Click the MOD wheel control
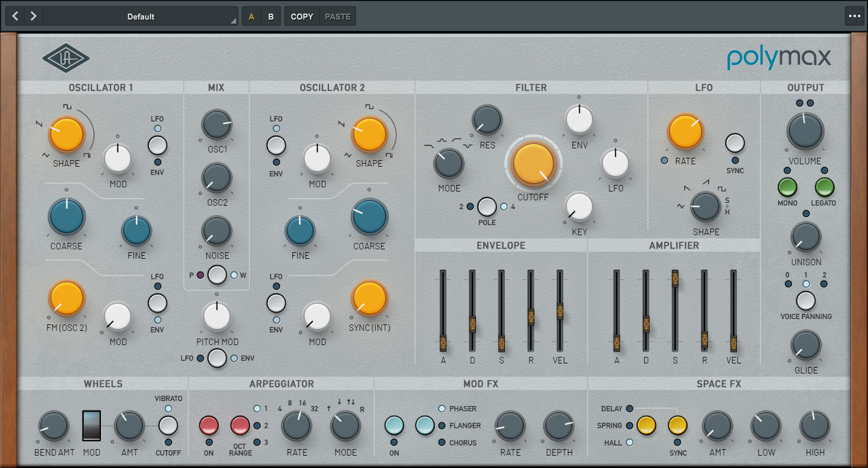 pyautogui.click(x=92, y=426)
